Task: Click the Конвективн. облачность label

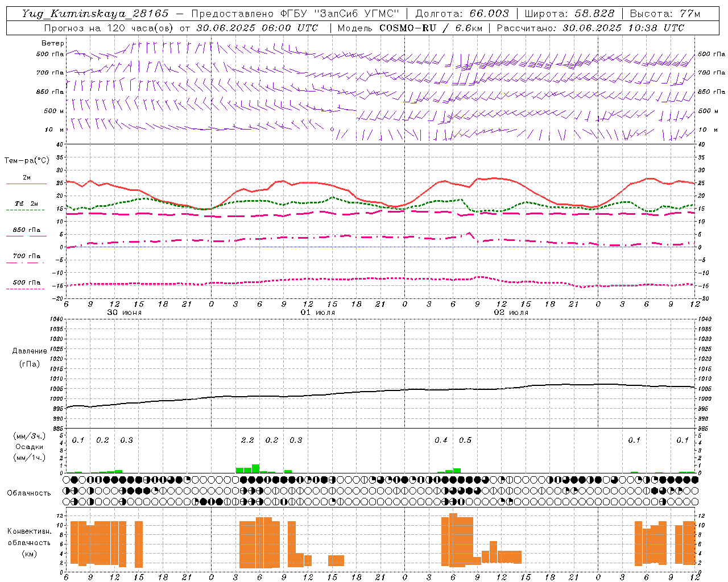Action: (29, 537)
